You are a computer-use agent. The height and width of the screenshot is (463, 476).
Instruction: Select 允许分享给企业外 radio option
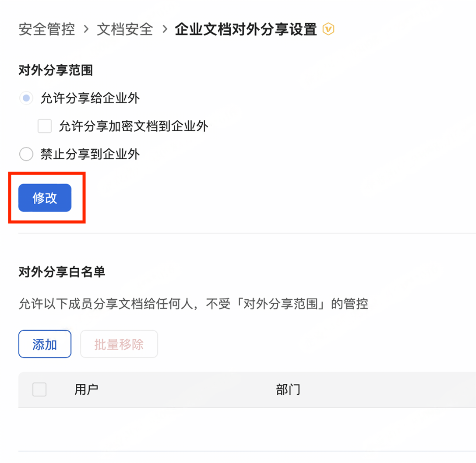pos(26,98)
